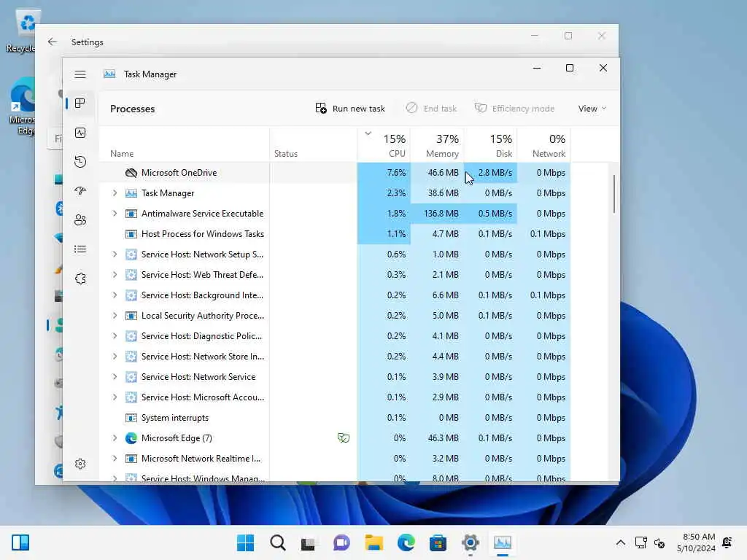
Task: Expand Service Host: Network Store In... row
Action: click(115, 356)
